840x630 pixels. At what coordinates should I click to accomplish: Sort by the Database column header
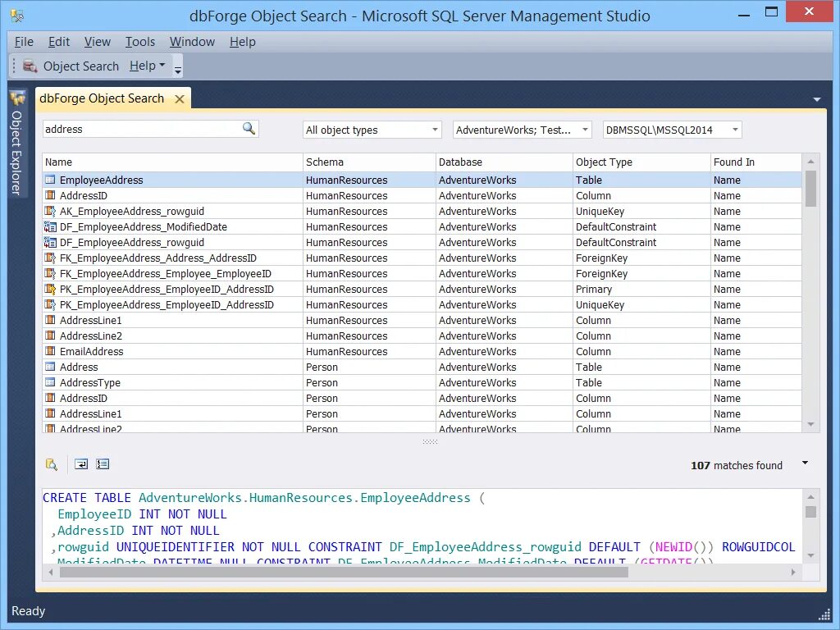click(504, 162)
